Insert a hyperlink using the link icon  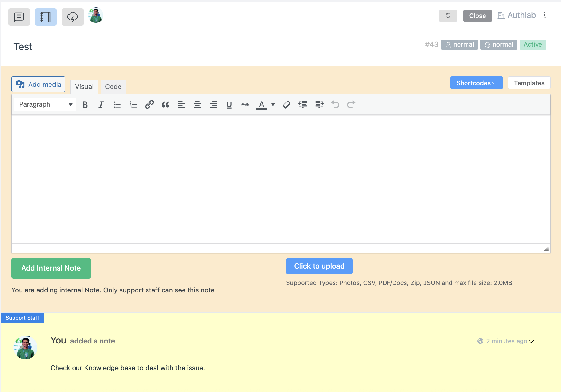(149, 104)
